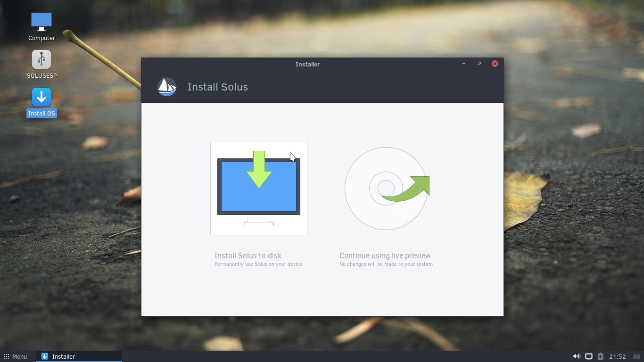The width and height of the screenshot is (644, 362).
Task: Click the 21:52 clock
Action: click(x=618, y=357)
